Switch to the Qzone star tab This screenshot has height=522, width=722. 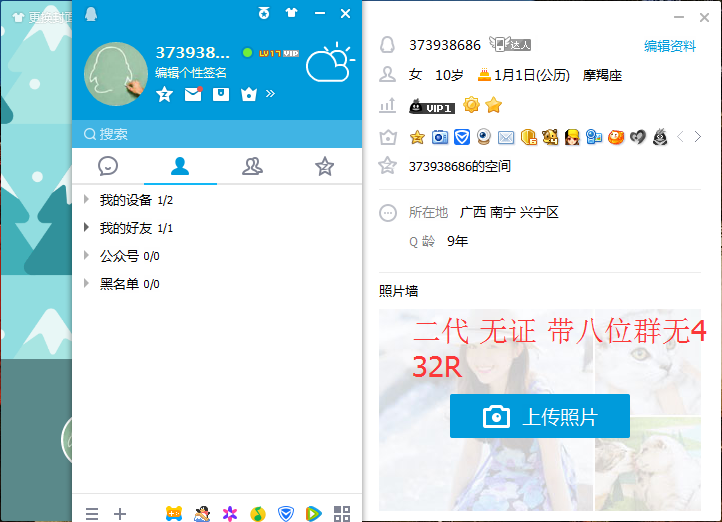tap(325, 166)
